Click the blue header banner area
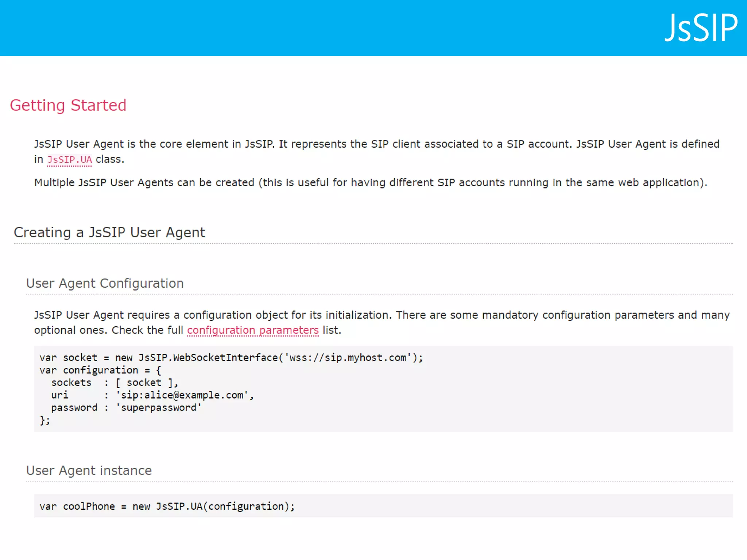 click(328, 28)
